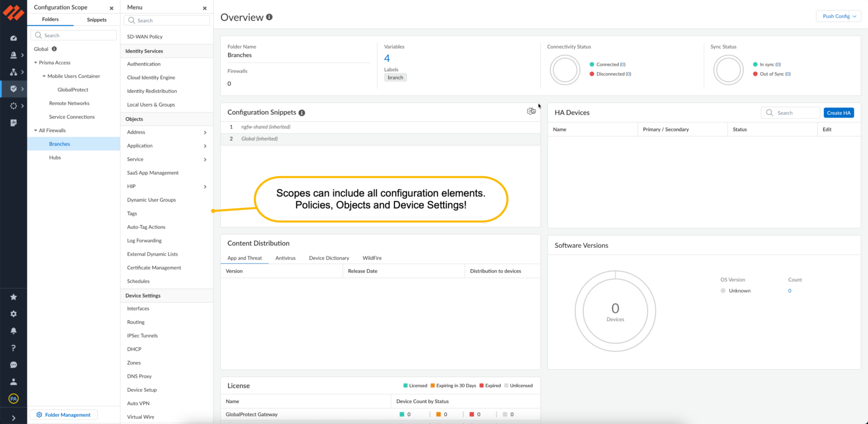The width and height of the screenshot is (868, 424).
Task: Open the Push Config dropdown
Action: pos(838,16)
